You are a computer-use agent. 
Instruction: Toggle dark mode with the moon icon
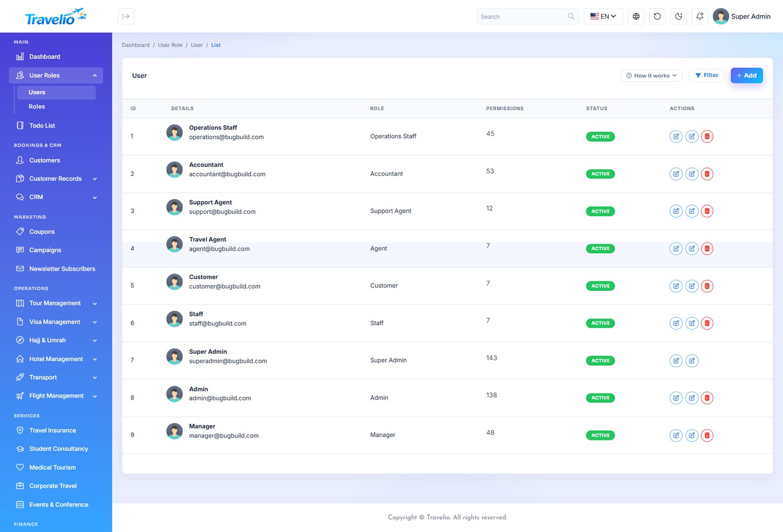point(678,16)
